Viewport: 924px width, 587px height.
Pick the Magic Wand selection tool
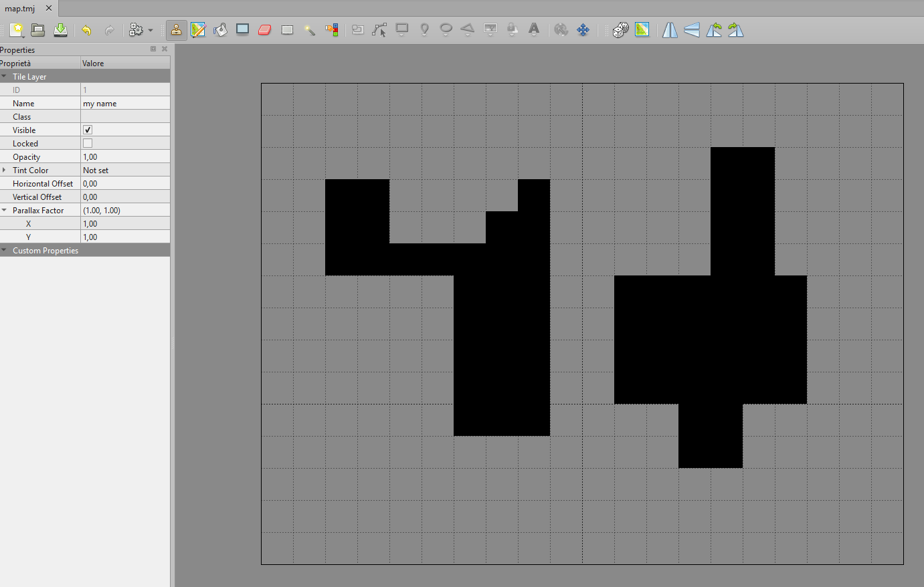(309, 30)
